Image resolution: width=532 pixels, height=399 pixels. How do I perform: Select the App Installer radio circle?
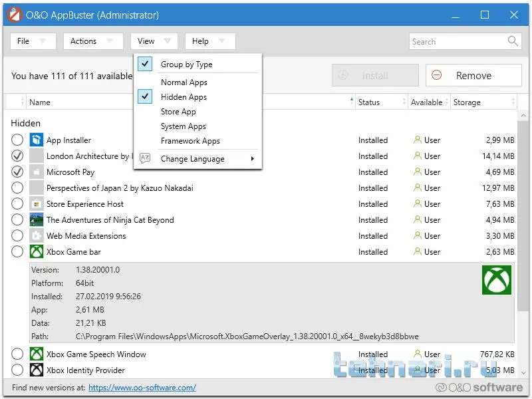(x=17, y=140)
